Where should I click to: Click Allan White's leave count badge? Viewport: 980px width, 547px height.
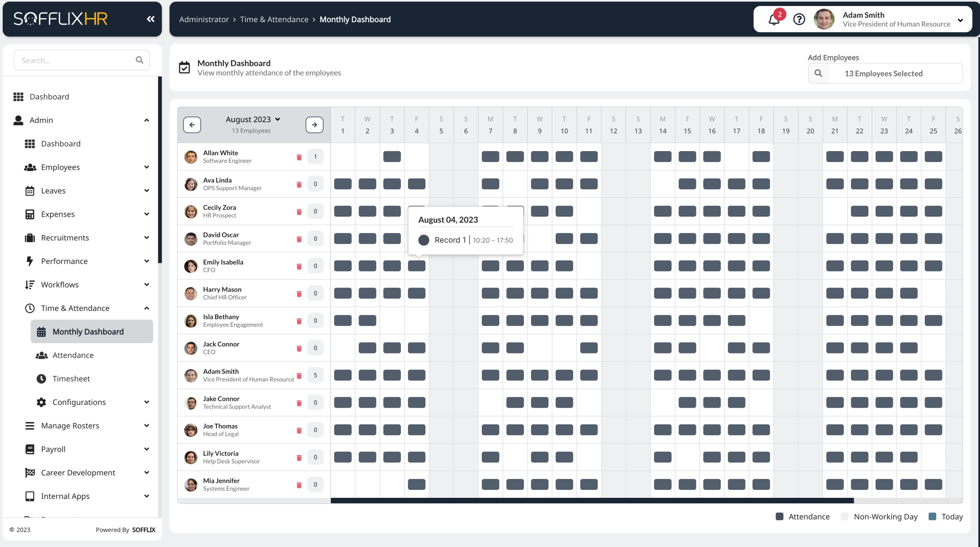[x=315, y=157]
